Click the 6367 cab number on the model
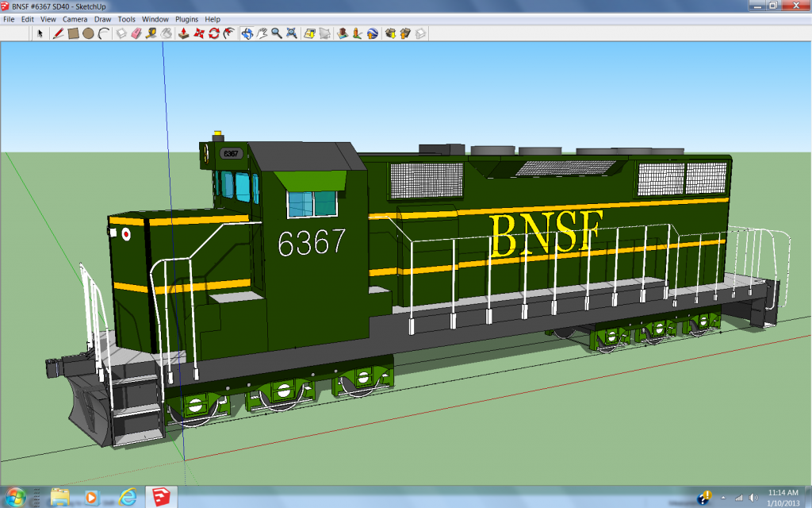The image size is (812, 508). 312,243
